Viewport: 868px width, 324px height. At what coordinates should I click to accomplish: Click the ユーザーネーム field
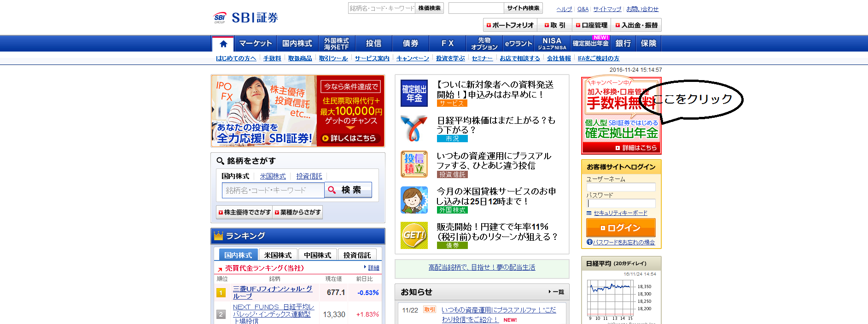point(621,187)
